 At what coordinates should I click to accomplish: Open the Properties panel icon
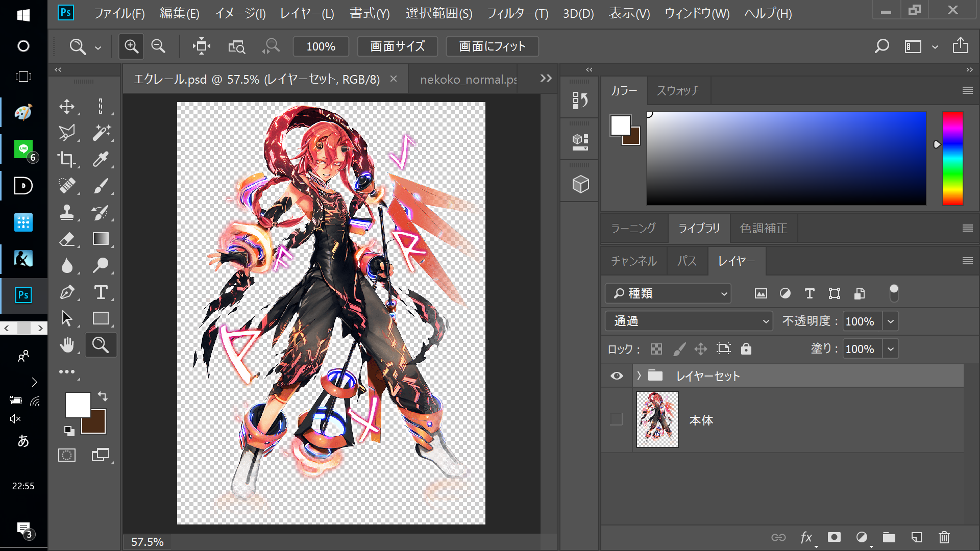(580, 142)
